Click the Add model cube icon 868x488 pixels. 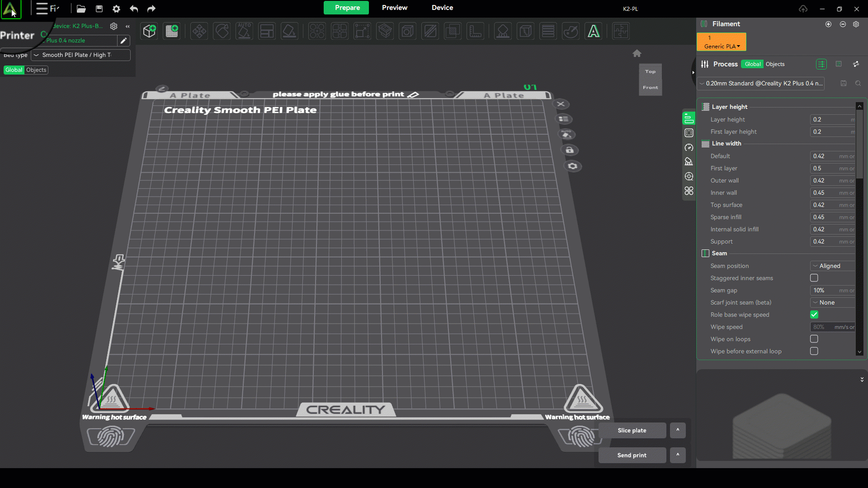tap(149, 31)
